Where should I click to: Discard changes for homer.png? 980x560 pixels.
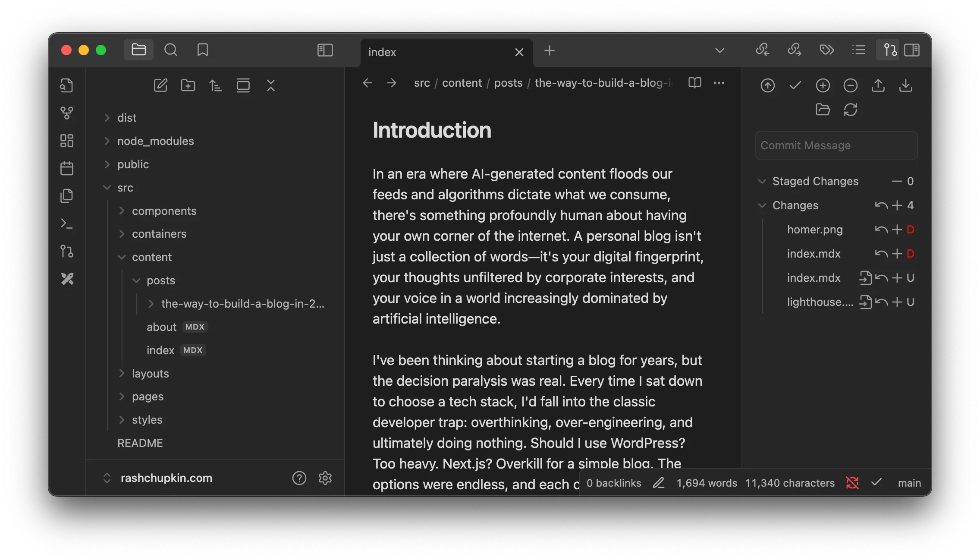coord(881,230)
